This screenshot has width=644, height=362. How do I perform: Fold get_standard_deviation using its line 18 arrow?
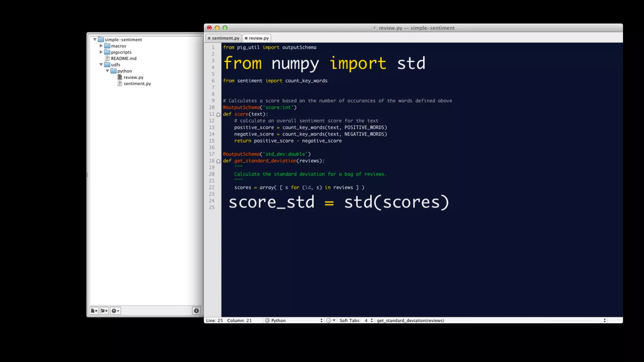[218, 161]
